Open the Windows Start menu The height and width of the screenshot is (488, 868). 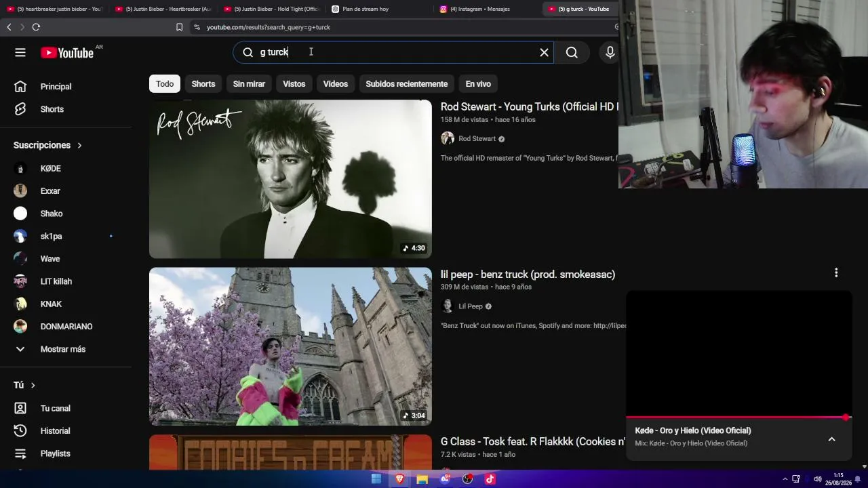point(376,479)
